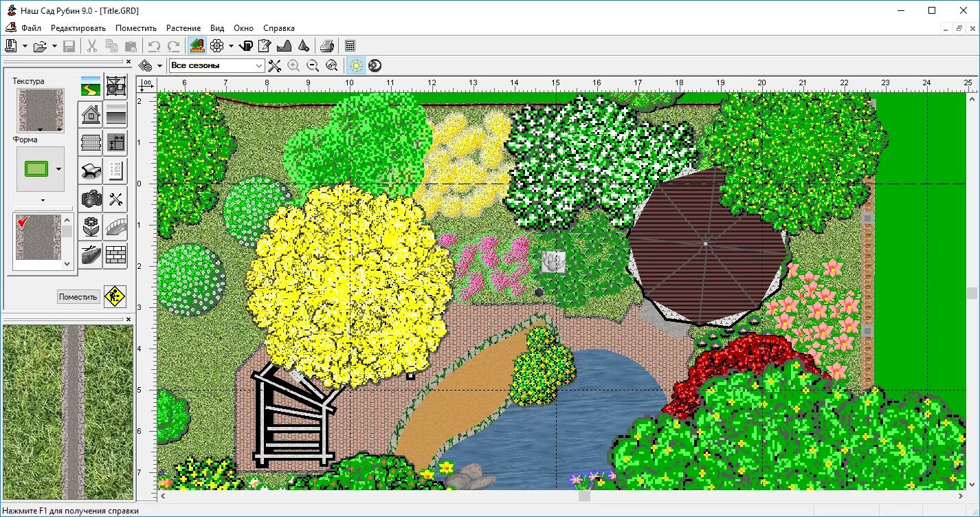The width and height of the screenshot is (980, 517).
Task: Choose the garden bench furniture tool
Action: (91, 170)
